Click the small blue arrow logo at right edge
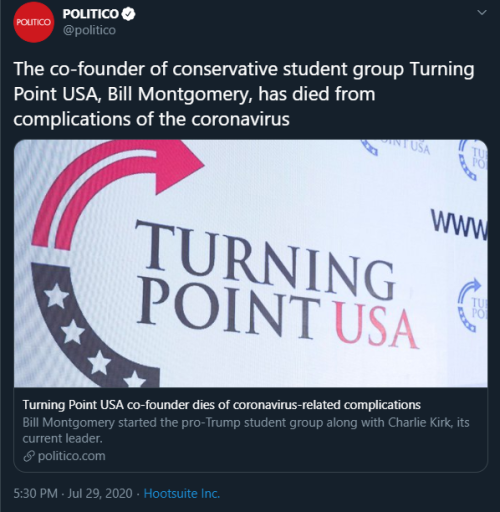The image size is (500, 512). (472, 306)
